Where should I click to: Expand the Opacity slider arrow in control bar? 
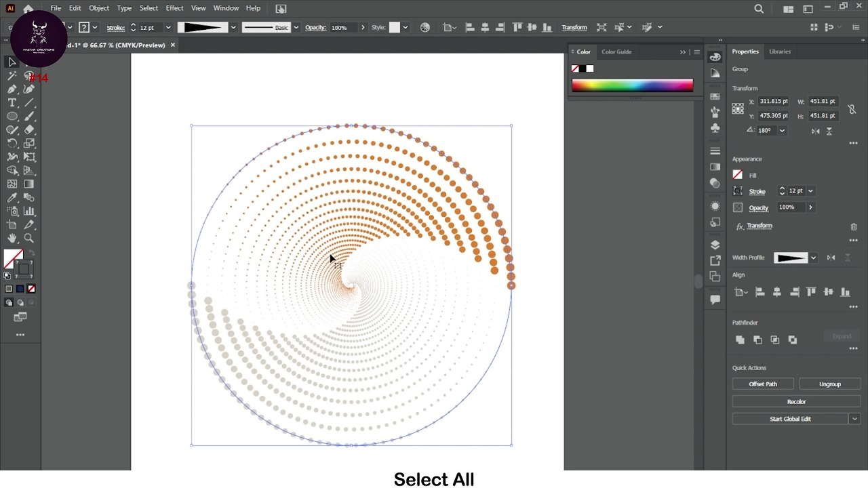coord(363,28)
